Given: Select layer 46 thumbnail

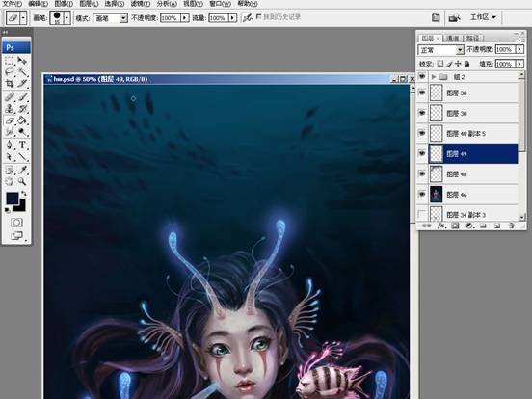Looking at the screenshot, I should point(436,195).
